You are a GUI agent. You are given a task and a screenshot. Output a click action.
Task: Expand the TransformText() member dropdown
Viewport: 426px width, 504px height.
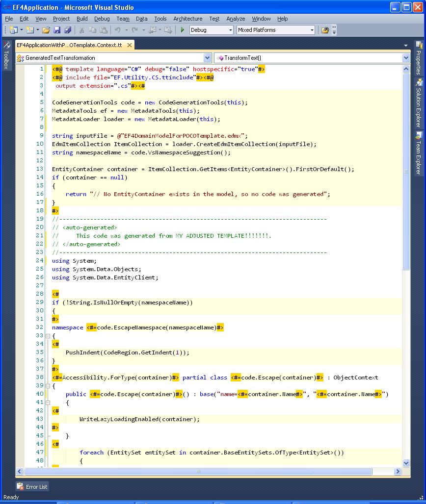tap(406, 58)
